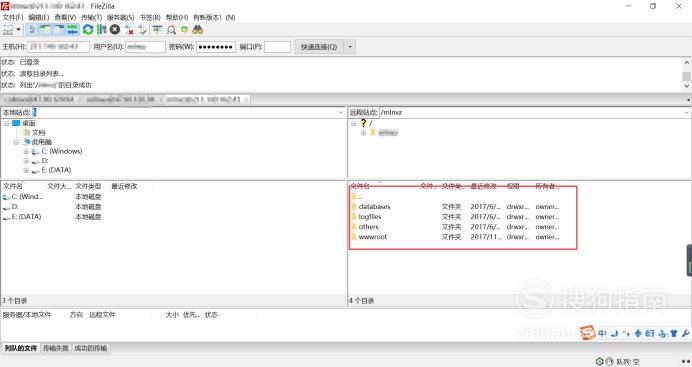Image resolution: width=692 pixels, height=367 pixels.
Task: Open the 书签(B) menu
Action: [x=150, y=17]
